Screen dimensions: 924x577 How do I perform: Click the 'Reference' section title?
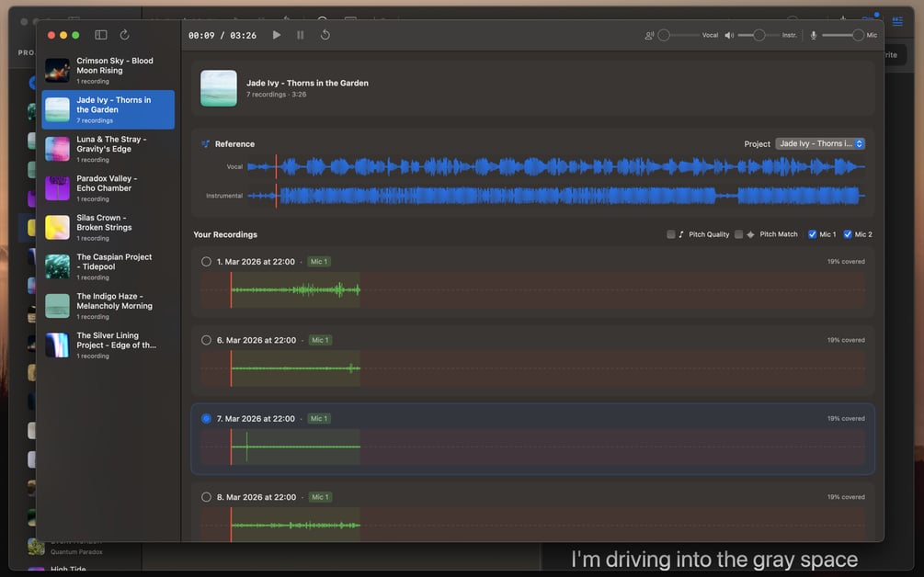pyautogui.click(x=234, y=143)
